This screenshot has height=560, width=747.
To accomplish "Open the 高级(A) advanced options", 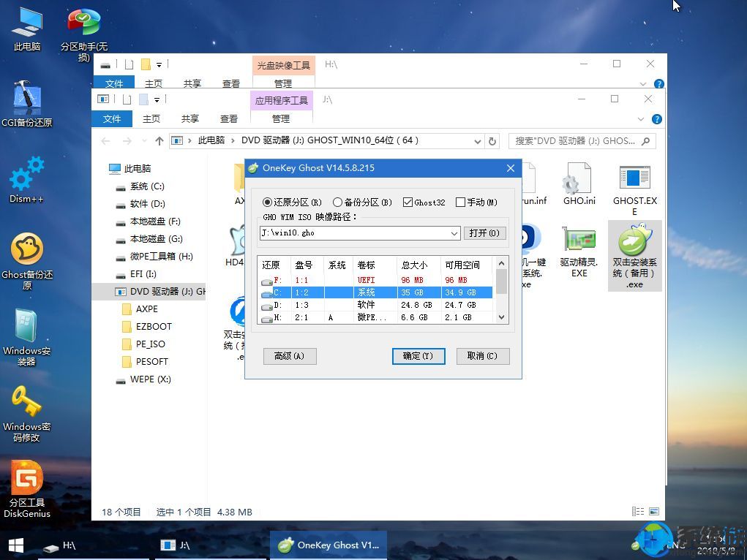I will click(x=290, y=356).
